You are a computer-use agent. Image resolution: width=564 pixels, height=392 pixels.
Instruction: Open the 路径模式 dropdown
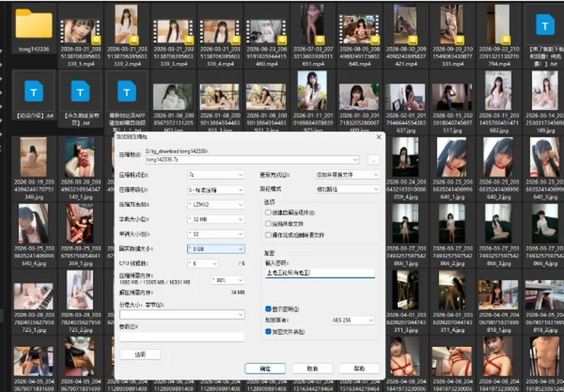click(x=347, y=189)
